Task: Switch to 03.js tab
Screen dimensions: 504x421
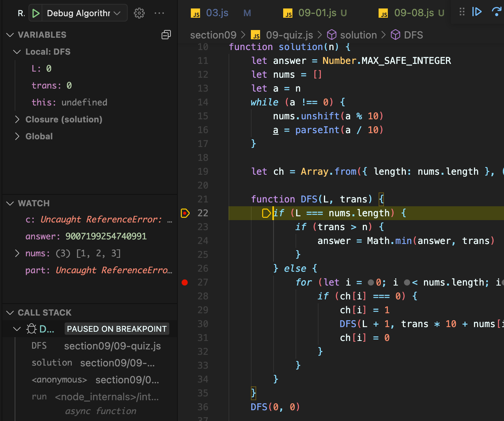Action: click(x=217, y=13)
